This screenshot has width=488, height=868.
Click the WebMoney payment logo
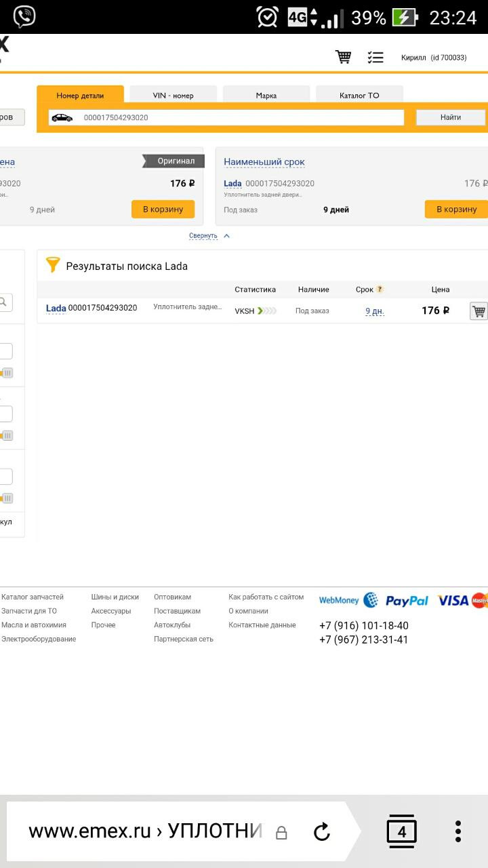pyautogui.click(x=348, y=600)
